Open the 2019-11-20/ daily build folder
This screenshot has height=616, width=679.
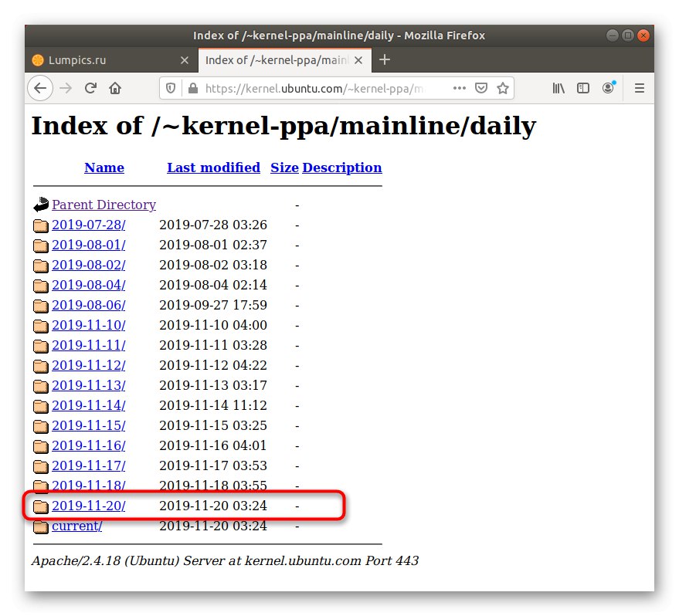click(88, 506)
